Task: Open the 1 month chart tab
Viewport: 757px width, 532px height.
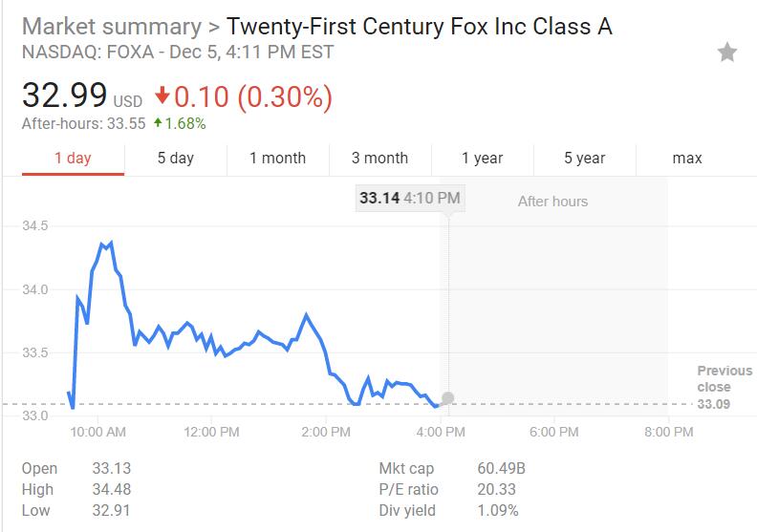Action: coord(277,158)
